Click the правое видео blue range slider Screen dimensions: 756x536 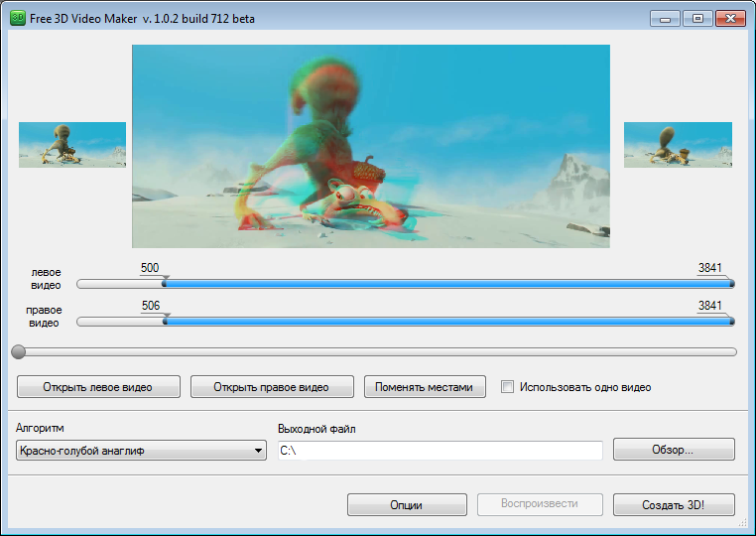tap(448, 322)
